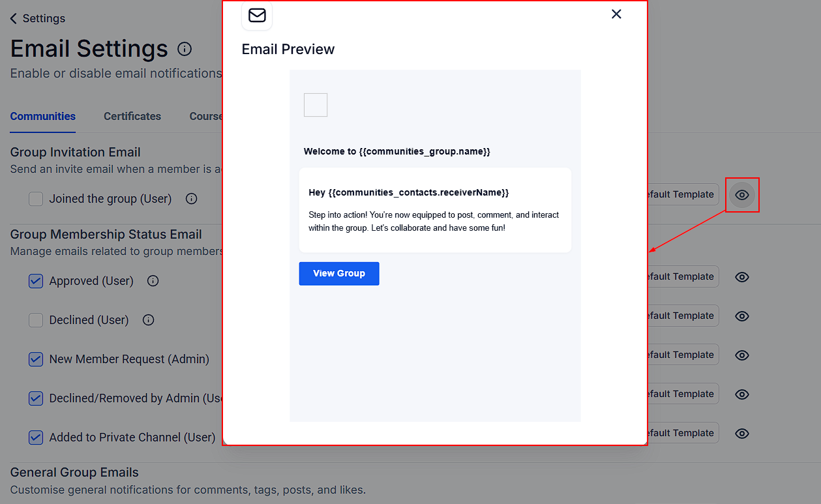Click Default Template button for New Member Request

pyautogui.click(x=683, y=355)
